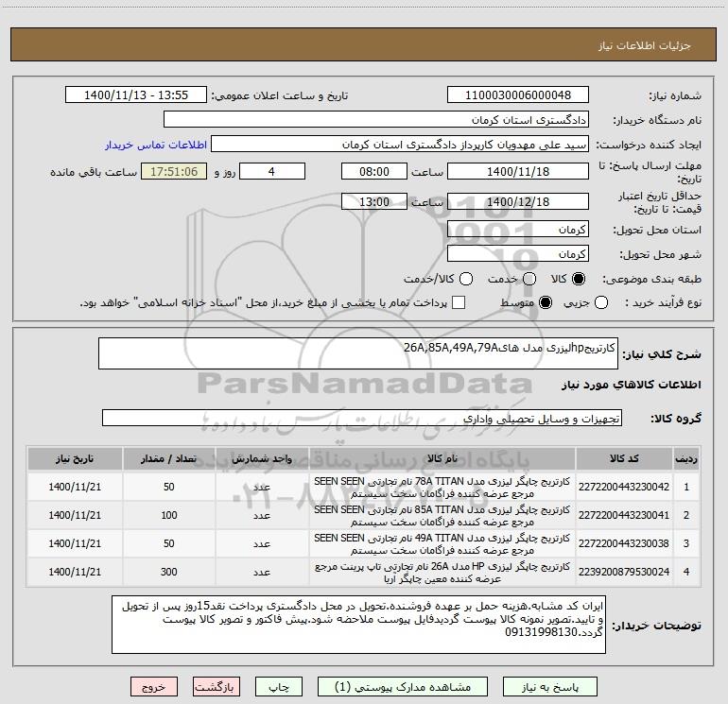Click the چاپ print button
This screenshot has width=728, height=704.
click(279, 687)
